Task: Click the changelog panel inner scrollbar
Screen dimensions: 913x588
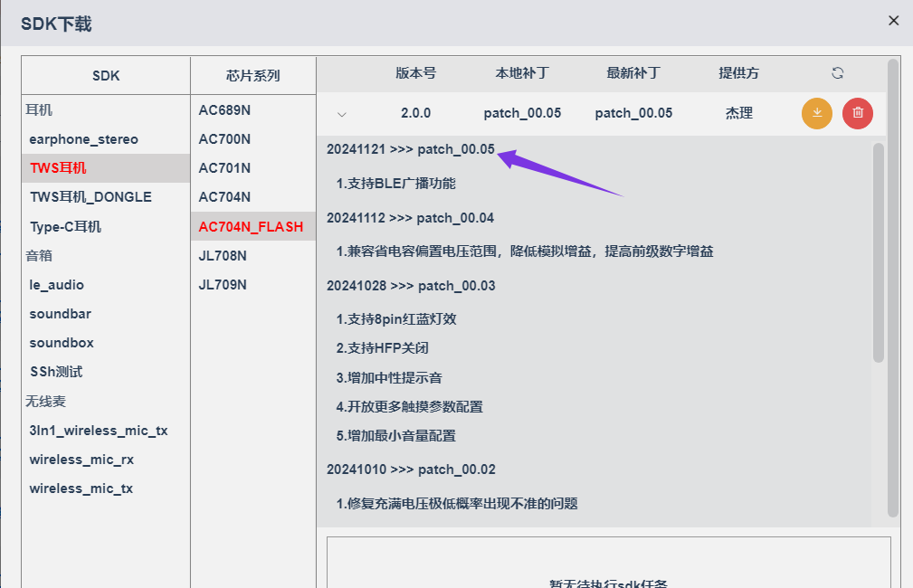Action: pyautogui.click(x=879, y=253)
